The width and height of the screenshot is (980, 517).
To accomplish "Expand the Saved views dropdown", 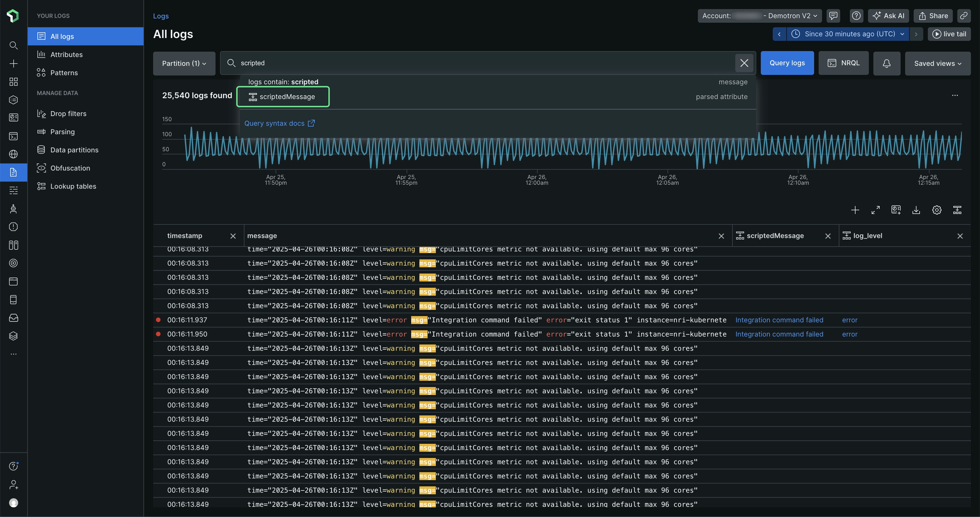I will [x=937, y=64].
